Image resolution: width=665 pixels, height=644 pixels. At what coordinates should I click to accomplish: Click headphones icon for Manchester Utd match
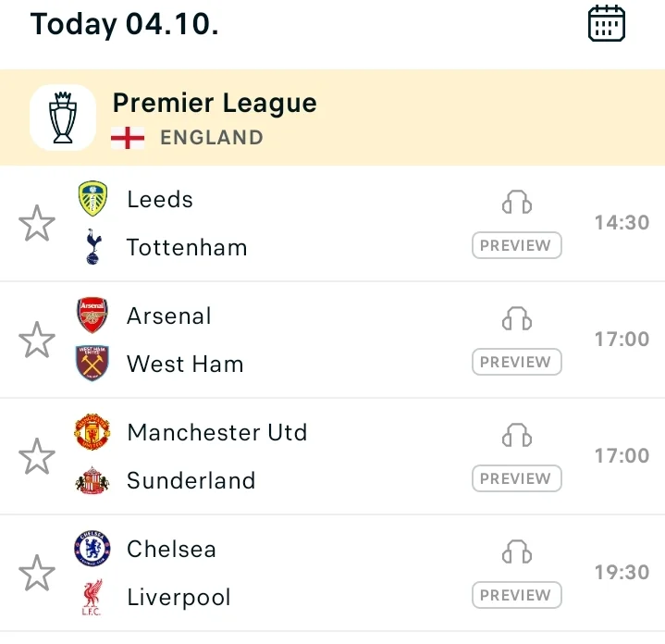click(517, 435)
